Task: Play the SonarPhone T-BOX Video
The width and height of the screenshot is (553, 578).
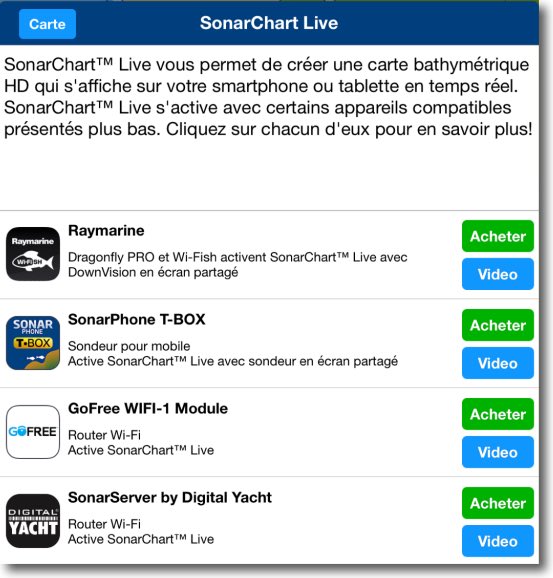Action: [x=498, y=363]
